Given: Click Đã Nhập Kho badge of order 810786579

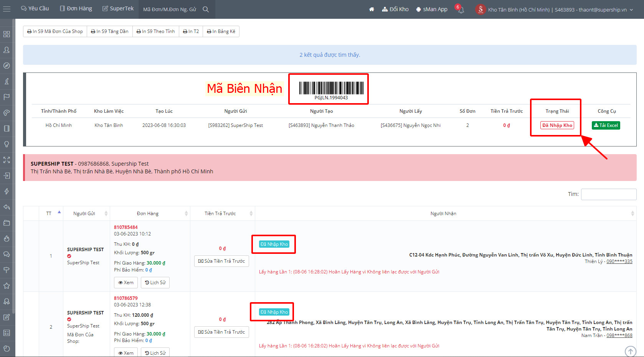Looking at the screenshot, I should click(x=274, y=312).
